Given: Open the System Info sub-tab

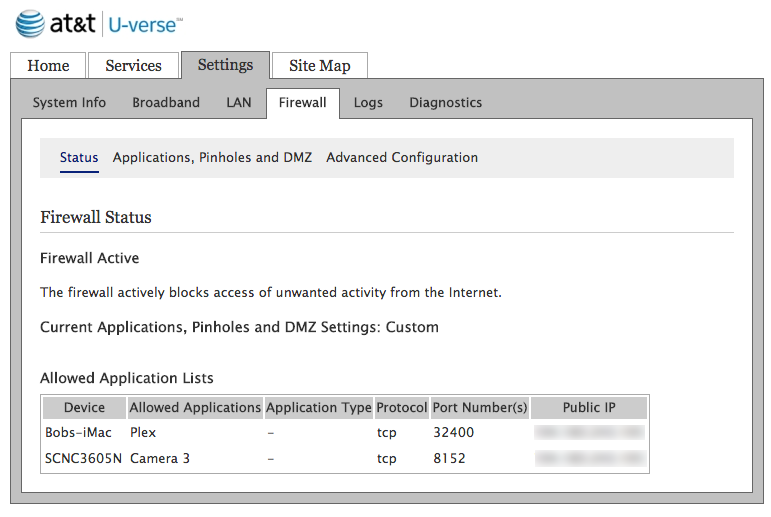Looking at the screenshot, I should 69,103.
